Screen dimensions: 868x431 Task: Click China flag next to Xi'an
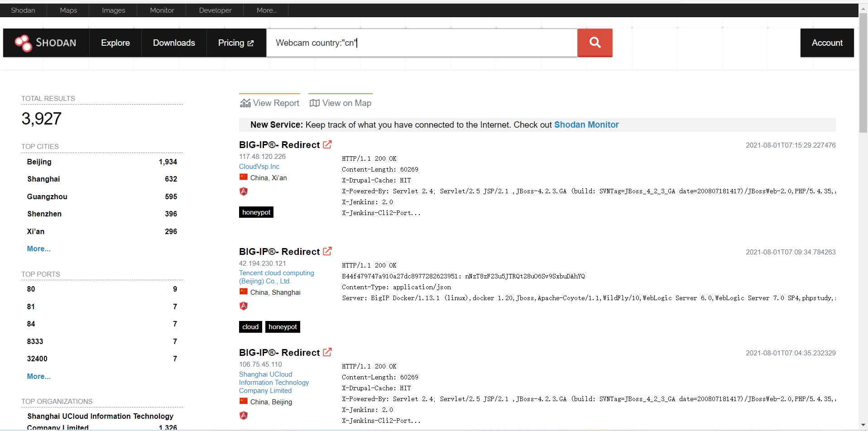[244, 177]
